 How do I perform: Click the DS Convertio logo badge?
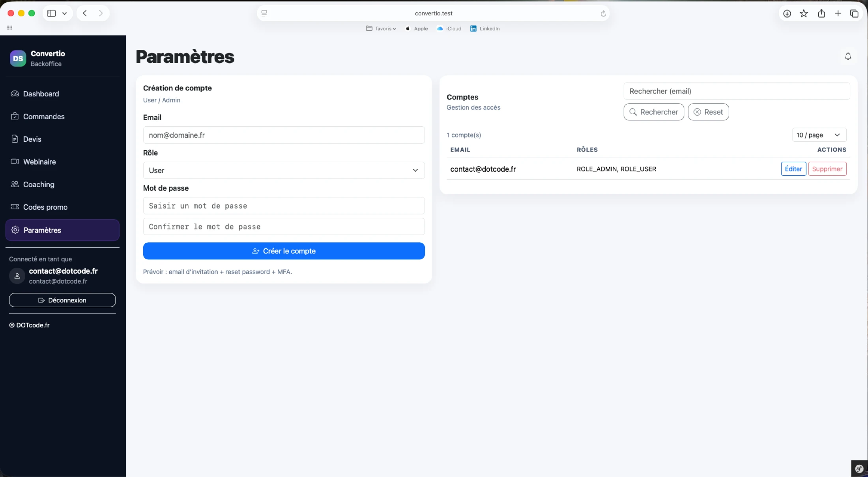(18, 58)
